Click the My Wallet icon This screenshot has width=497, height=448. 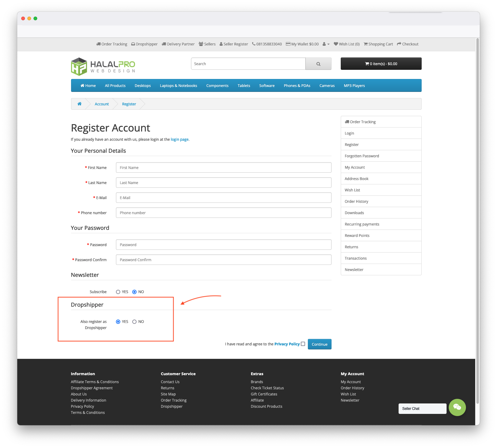coord(288,44)
